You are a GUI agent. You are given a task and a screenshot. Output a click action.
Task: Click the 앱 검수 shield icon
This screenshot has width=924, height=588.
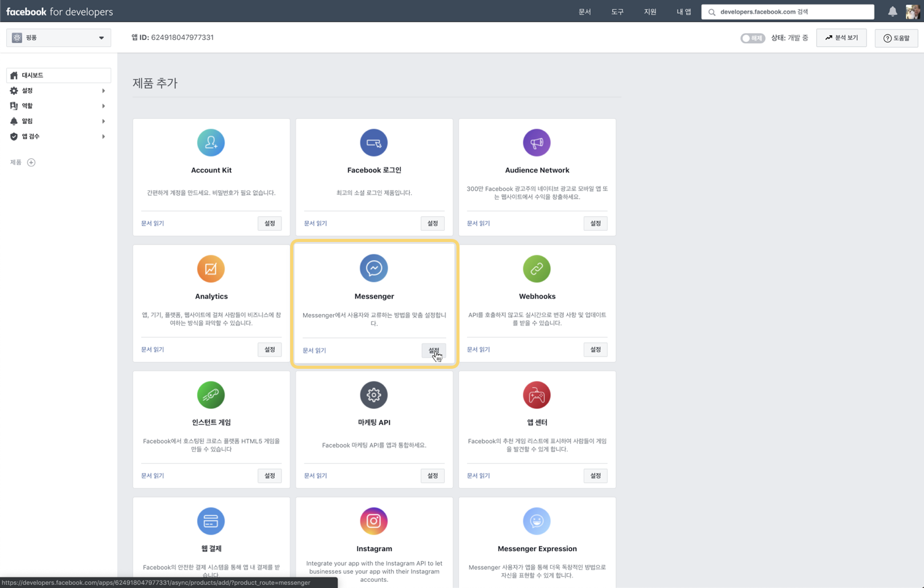(x=14, y=137)
